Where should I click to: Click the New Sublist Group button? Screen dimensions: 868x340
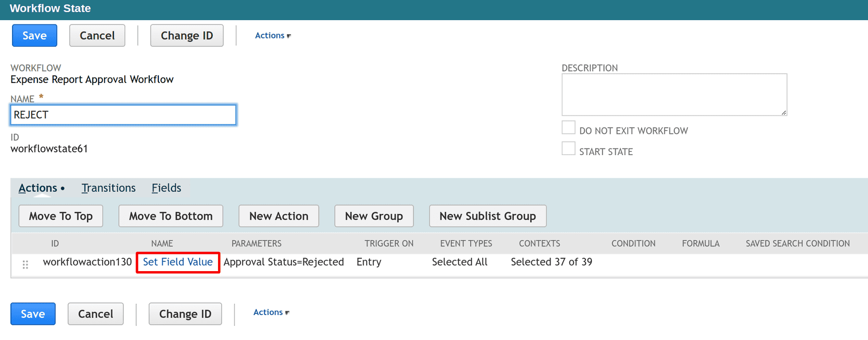(x=488, y=216)
